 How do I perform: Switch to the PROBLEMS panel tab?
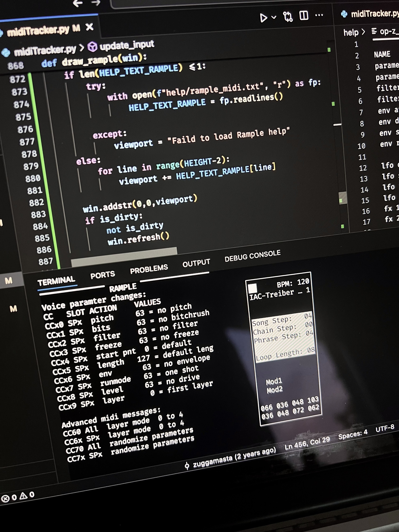(149, 269)
